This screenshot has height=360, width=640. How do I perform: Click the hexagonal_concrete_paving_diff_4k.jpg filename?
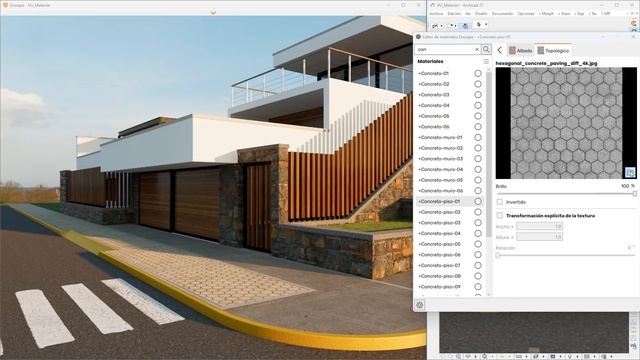pyautogui.click(x=546, y=64)
